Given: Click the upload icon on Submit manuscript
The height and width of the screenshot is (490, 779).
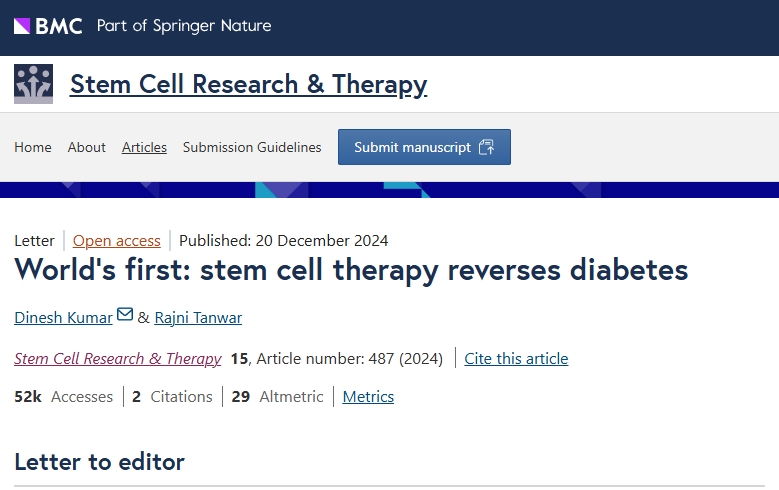Looking at the screenshot, I should click(x=486, y=147).
